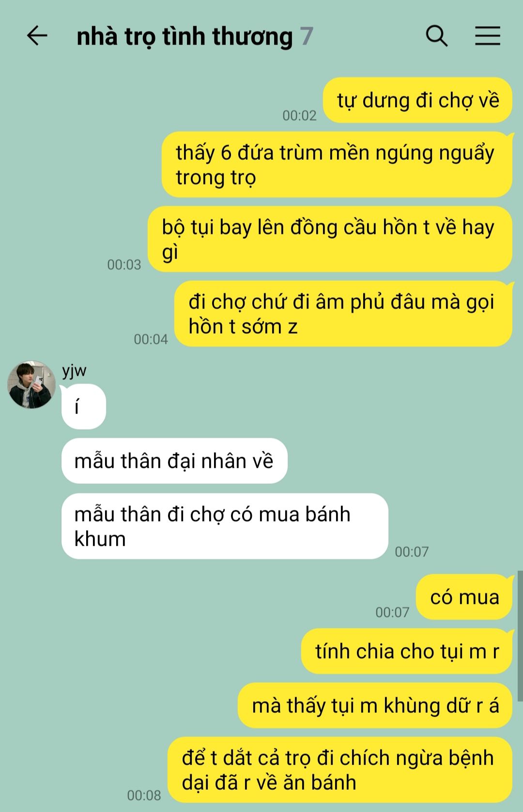523x812 pixels.
Task: Select message about chích ngừa bệnh dại
Action: 340,770
